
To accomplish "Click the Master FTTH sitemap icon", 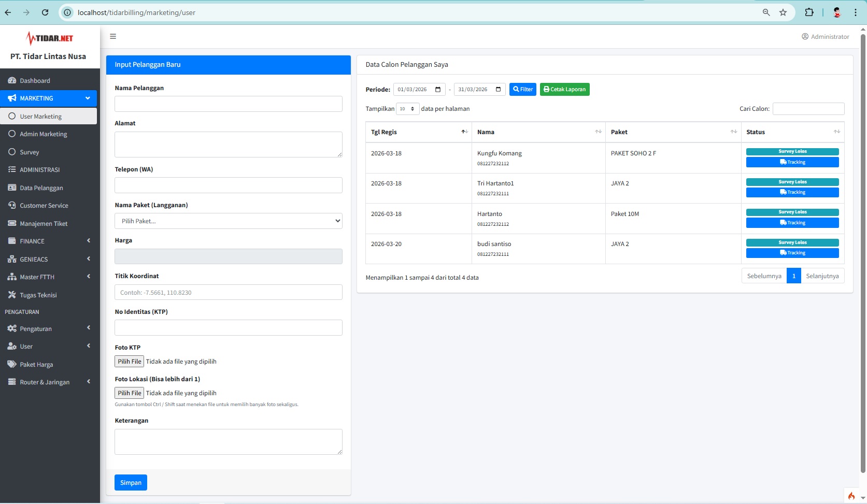I will click(x=12, y=277).
